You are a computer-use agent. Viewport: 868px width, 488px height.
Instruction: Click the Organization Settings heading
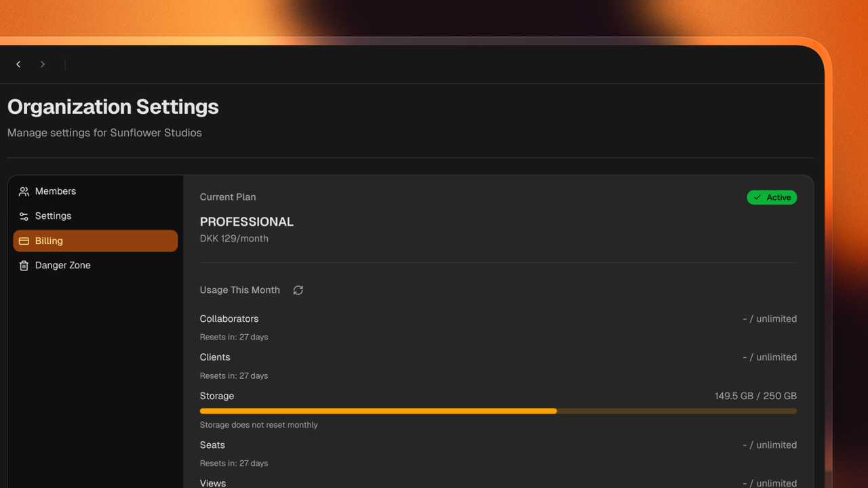pyautogui.click(x=113, y=106)
